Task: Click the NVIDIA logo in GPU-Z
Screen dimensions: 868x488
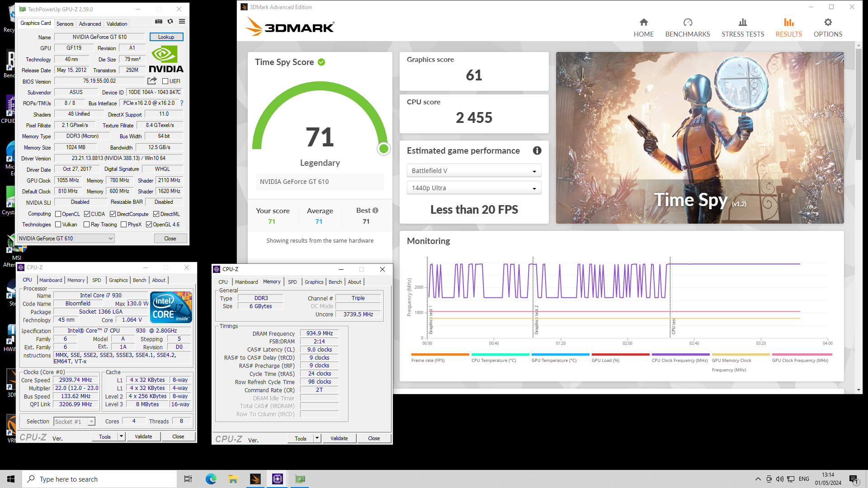Action: point(166,60)
